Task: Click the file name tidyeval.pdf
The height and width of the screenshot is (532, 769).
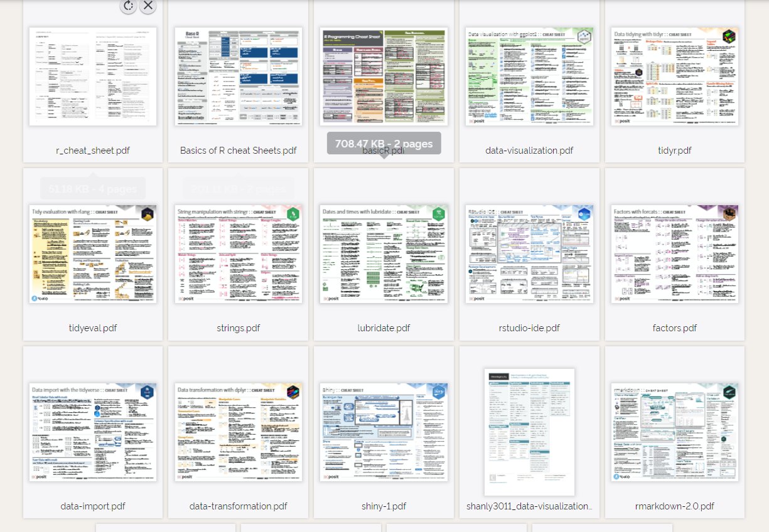Action: (93, 328)
